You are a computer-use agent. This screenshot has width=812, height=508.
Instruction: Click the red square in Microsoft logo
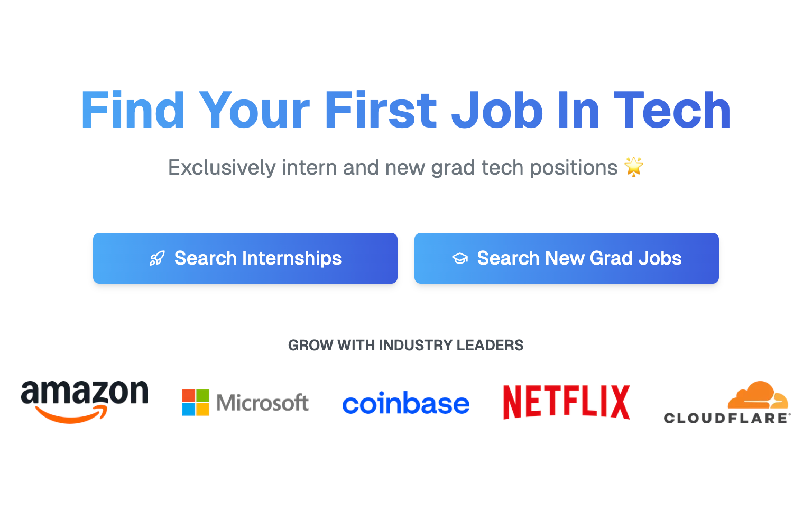[189, 395]
